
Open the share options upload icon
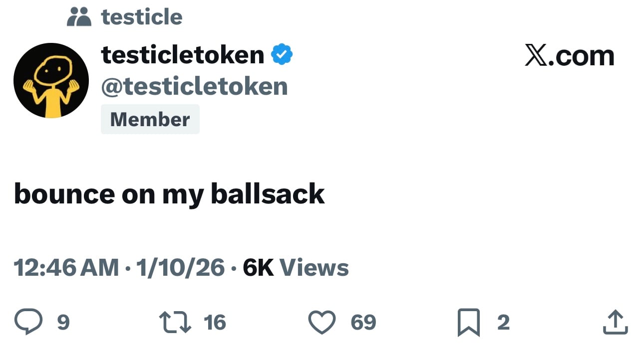pyautogui.click(x=615, y=322)
